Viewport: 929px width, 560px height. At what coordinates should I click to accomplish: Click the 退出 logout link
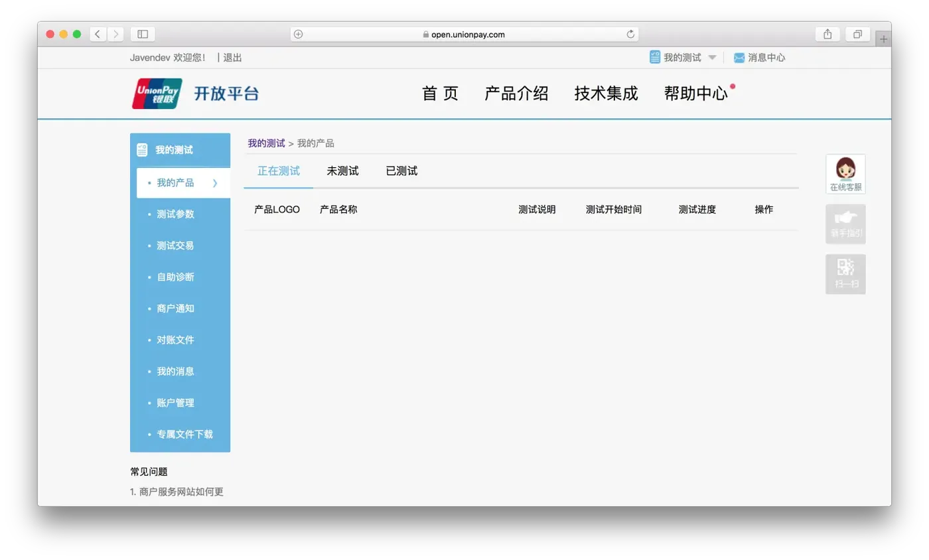[231, 57]
